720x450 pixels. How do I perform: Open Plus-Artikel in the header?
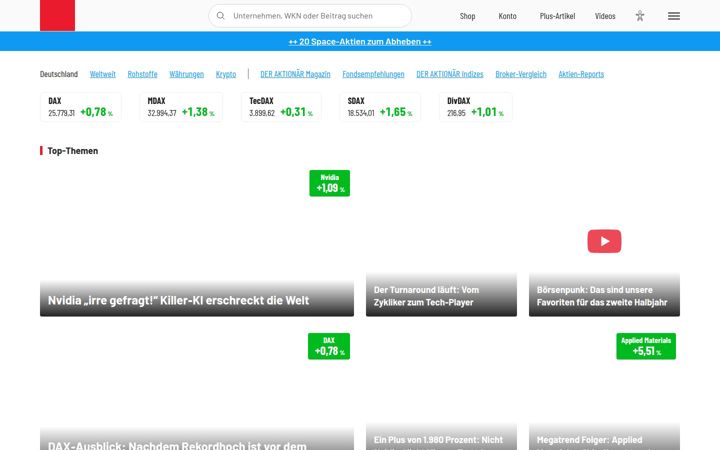tap(557, 16)
